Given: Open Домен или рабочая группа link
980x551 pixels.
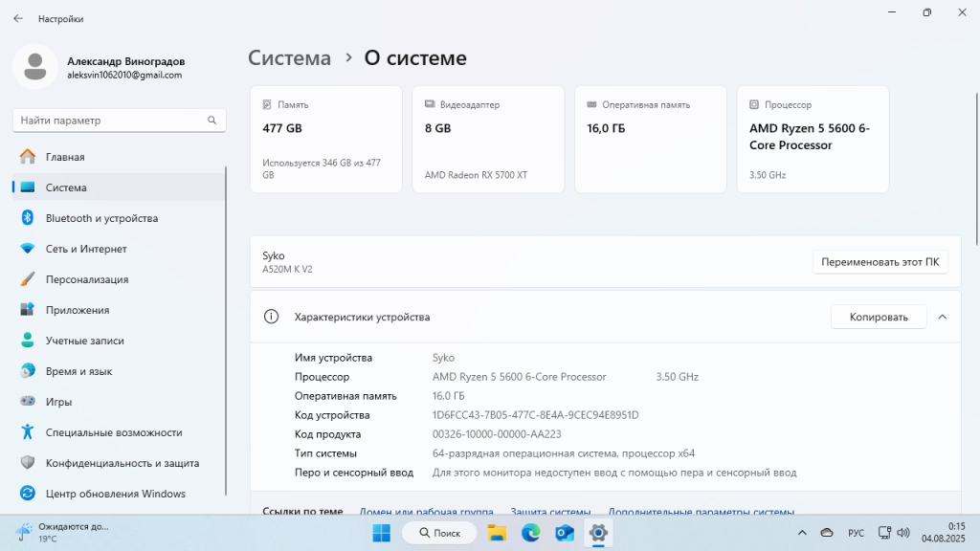Looking at the screenshot, I should [x=426, y=512].
